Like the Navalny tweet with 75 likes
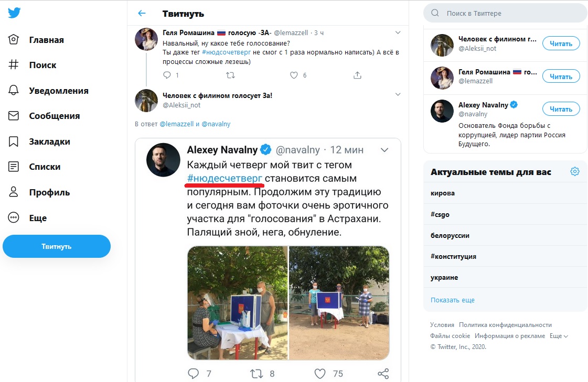Screen dimensions: 588x382 coord(320,374)
